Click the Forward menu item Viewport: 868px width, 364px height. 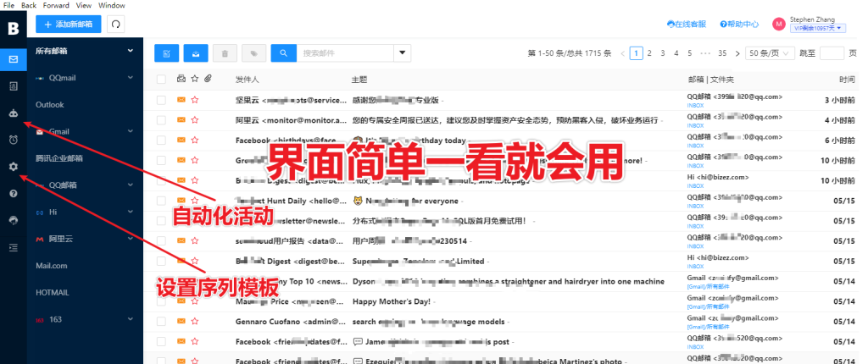pyautogui.click(x=56, y=5)
